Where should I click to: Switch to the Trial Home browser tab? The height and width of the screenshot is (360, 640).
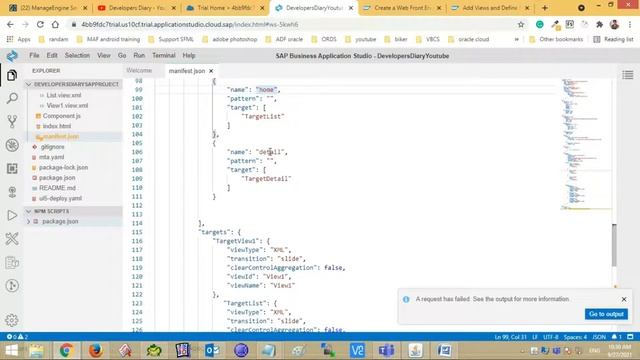tap(225, 8)
